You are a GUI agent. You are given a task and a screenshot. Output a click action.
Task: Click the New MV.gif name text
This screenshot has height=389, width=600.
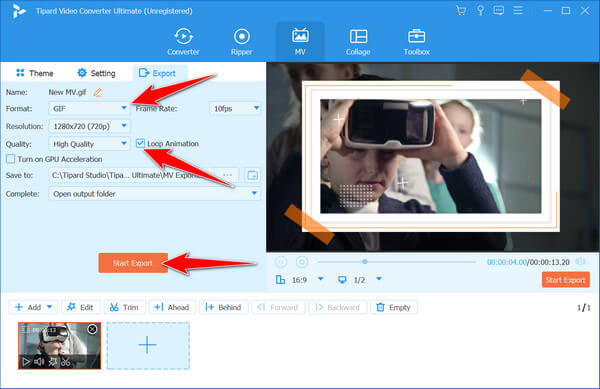67,92
